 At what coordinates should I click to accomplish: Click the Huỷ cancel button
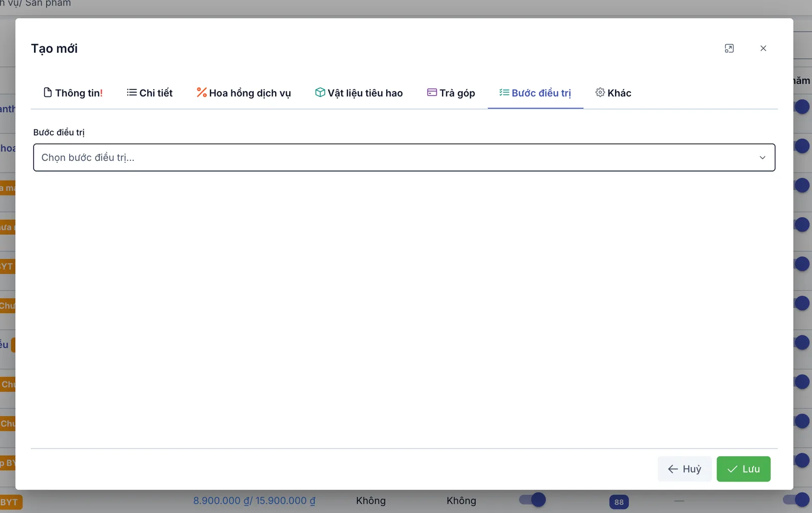click(x=685, y=469)
